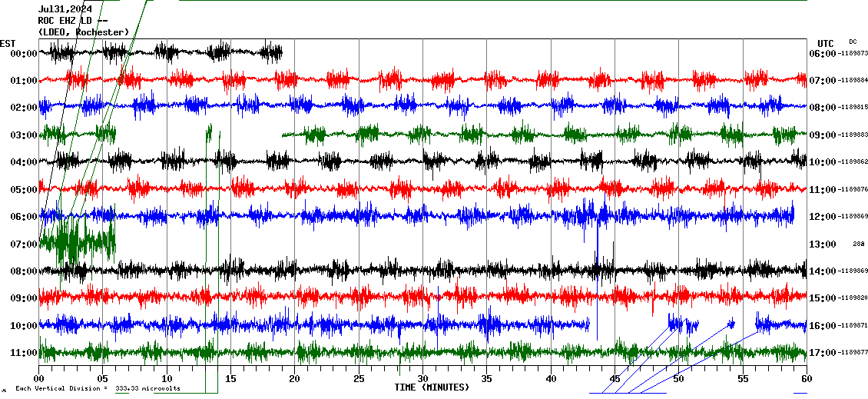Click the vertical division microvolts scale note

click(98, 388)
